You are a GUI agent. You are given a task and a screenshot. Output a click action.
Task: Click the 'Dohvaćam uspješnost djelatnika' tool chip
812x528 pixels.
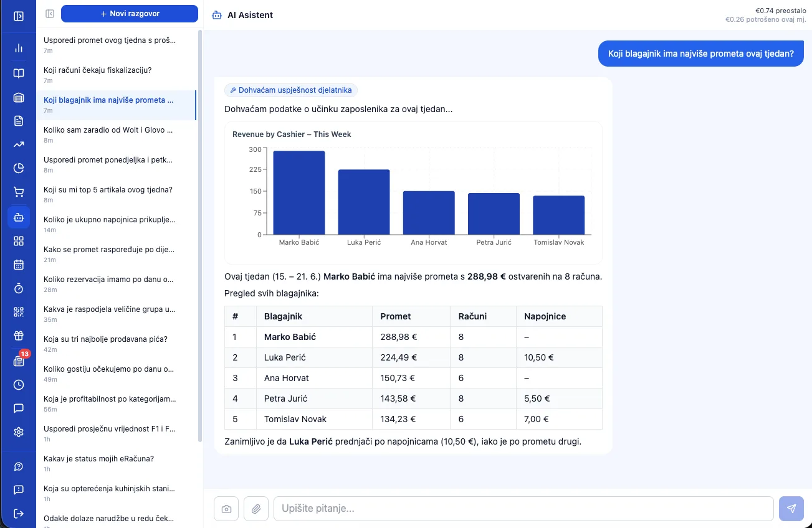[x=291, y=90]
